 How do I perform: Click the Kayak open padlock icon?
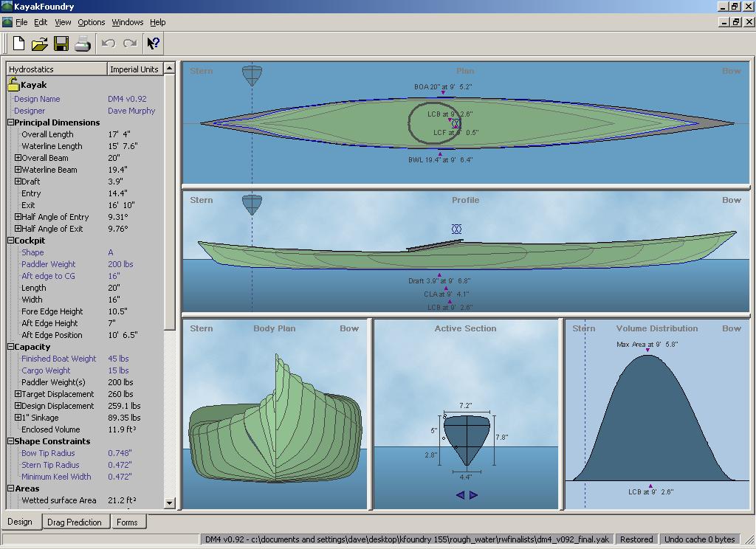[x=13, y=84]
